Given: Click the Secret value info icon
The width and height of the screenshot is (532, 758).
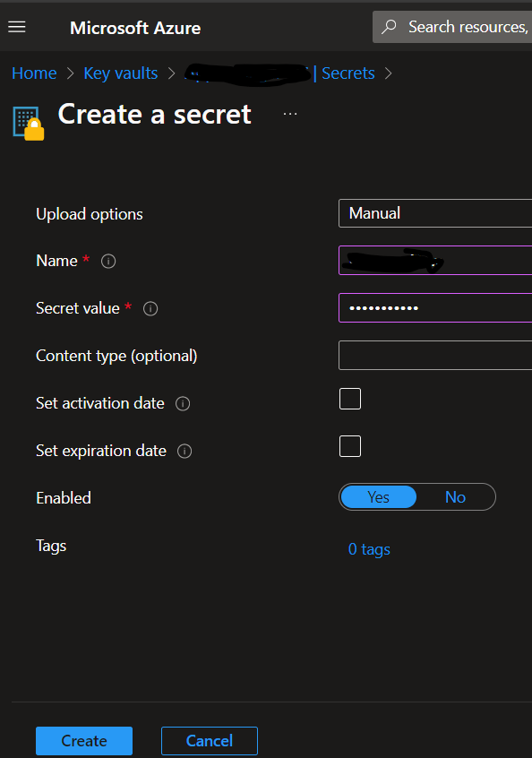Looking at the screenshot, I should point(150,309).
